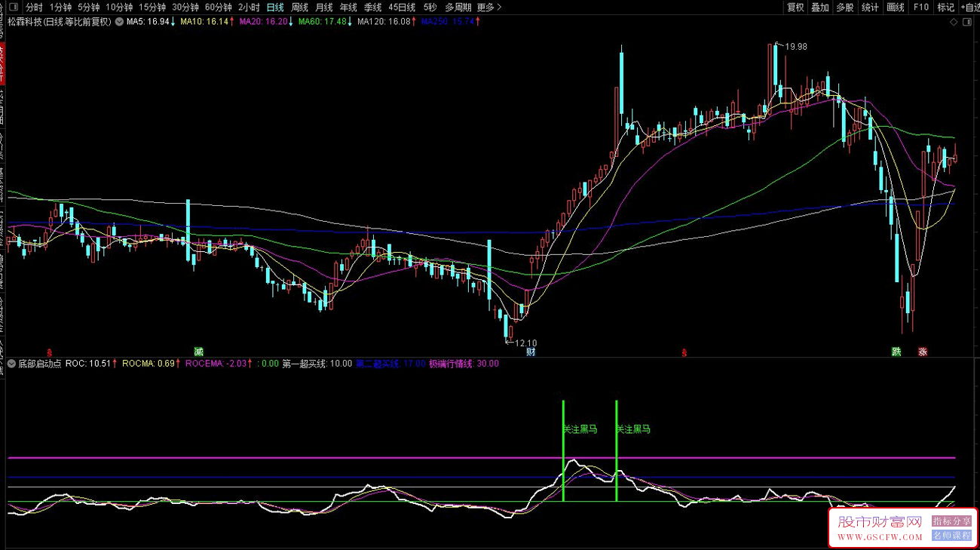
Task: Switch to the 周线 weekly period tab
Action: pos(300,8)
